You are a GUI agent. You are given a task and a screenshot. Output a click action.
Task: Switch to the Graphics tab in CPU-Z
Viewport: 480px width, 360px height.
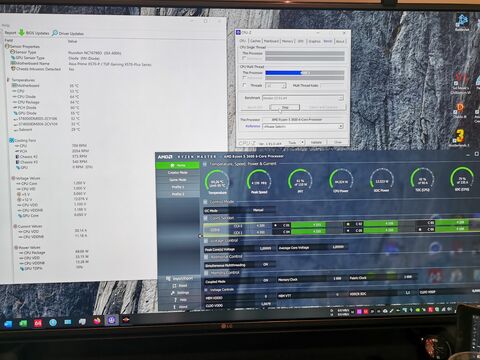[x=314, y=41]
